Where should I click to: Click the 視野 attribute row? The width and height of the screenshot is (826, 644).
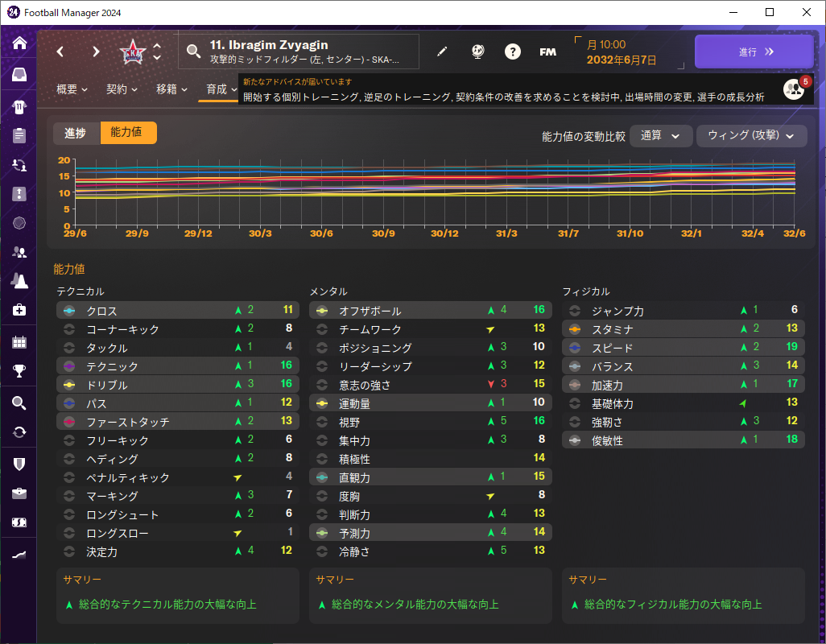click(431, 422)
